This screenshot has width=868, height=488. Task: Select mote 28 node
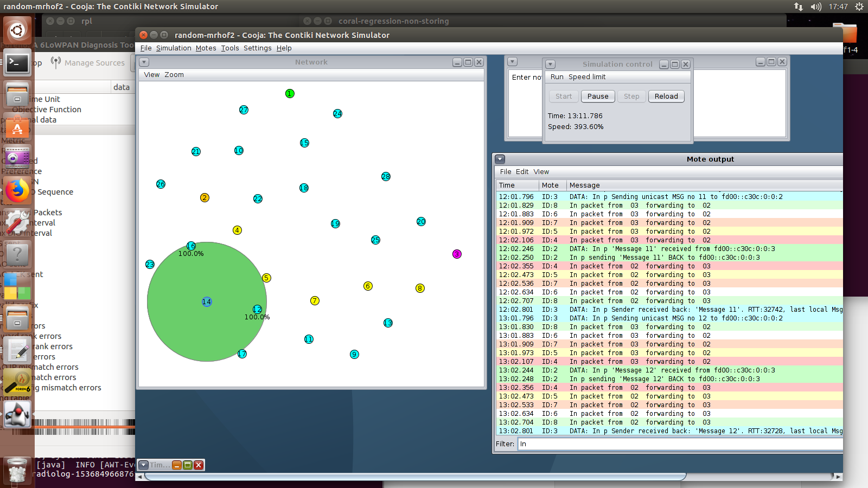[386, 177]
